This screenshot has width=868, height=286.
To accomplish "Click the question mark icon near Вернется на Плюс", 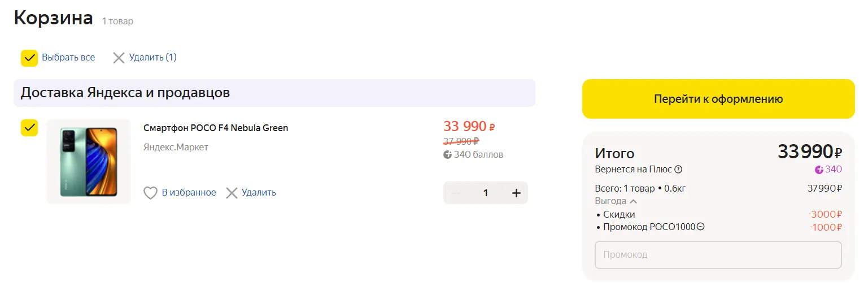I will click(x=678, y=170).
